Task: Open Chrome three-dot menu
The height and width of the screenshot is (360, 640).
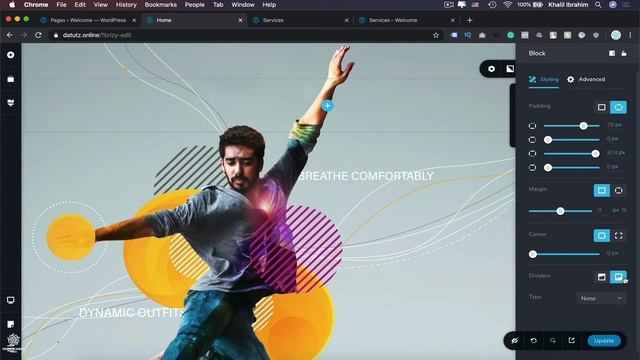Action: [x=630, y=35]
